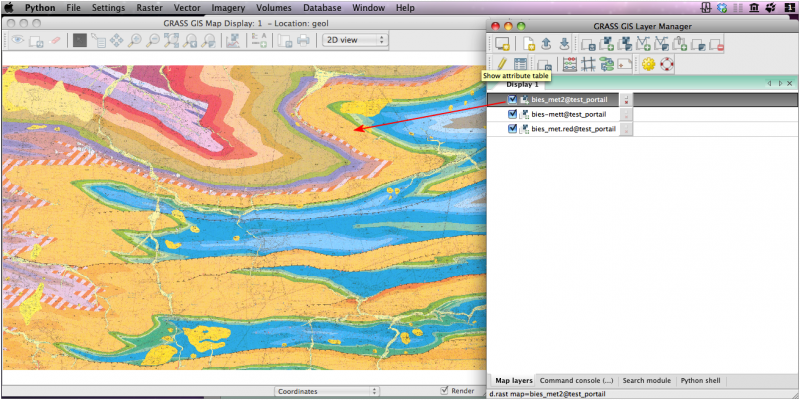Click the Zoom in magnifier icon

[134, 41]
